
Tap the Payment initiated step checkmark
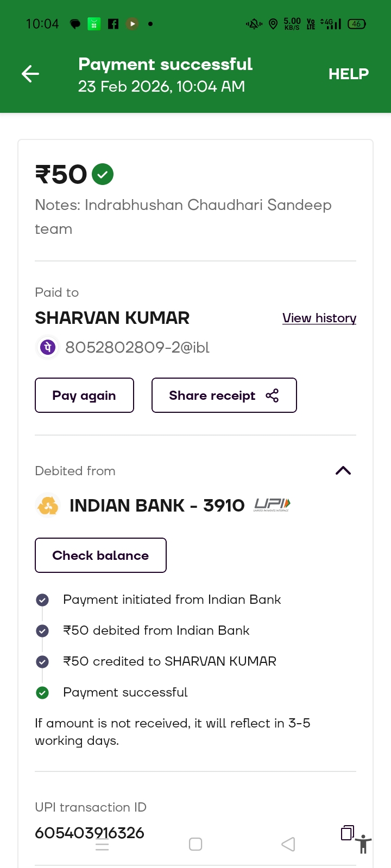(x=42, y=600)
